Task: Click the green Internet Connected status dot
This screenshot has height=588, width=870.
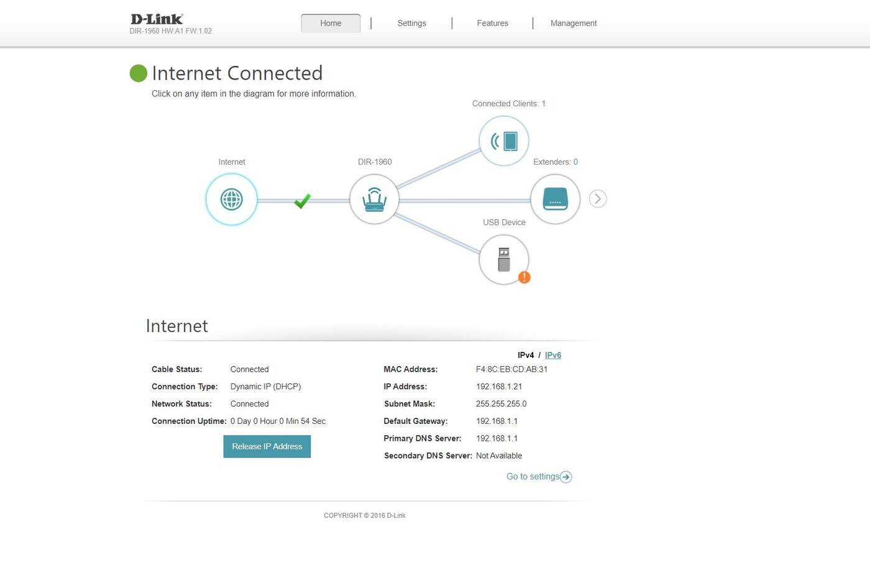Action: (x=138, y=73)
